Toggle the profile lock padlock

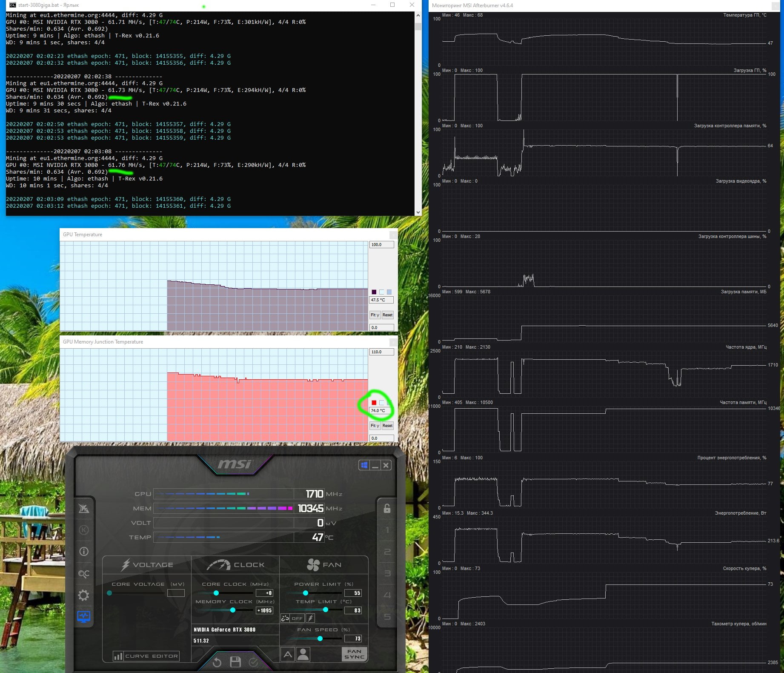[x=387, y=508]
